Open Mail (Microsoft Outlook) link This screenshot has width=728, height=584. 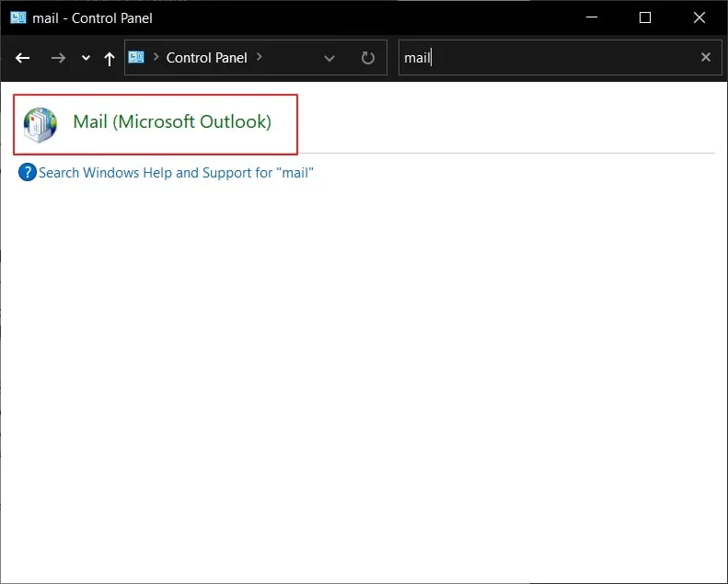pos(172,121)
